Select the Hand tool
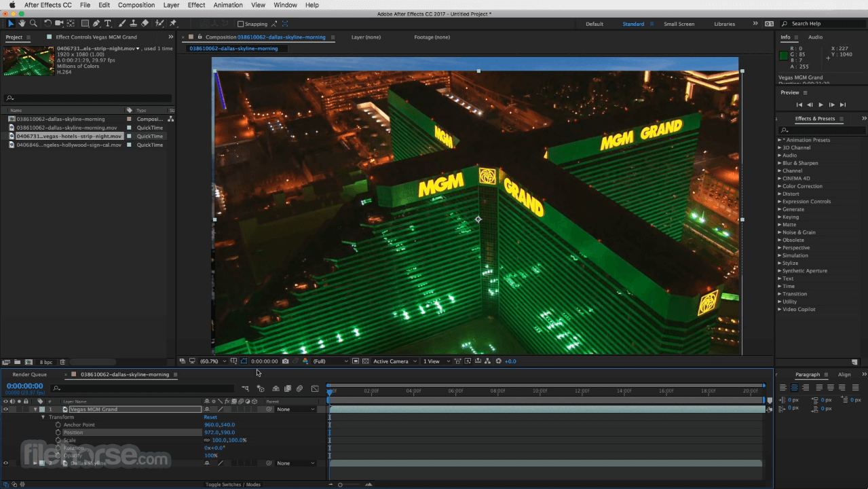 (22, 24)
